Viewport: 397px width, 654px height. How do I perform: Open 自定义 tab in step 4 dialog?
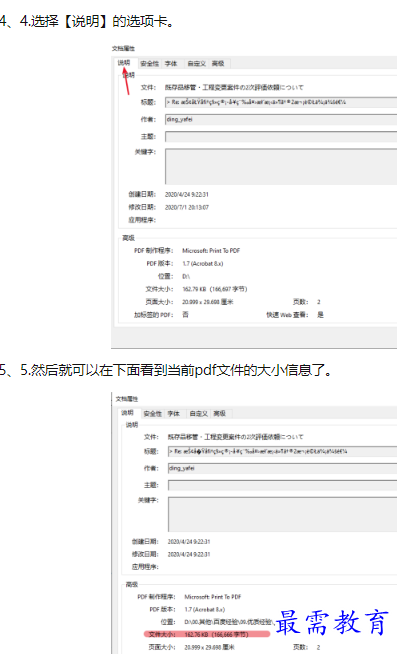click(196, 63)
